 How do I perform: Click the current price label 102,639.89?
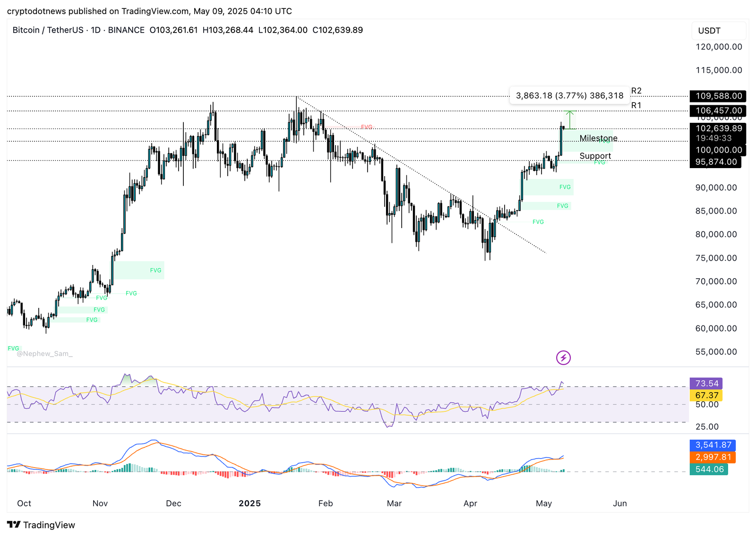[x=718, y=128]
